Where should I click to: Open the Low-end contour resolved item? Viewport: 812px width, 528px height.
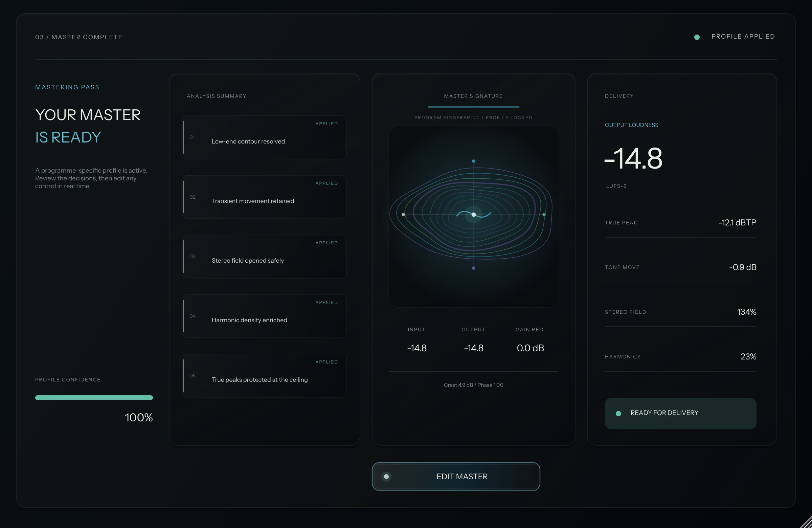pos(265,137)
